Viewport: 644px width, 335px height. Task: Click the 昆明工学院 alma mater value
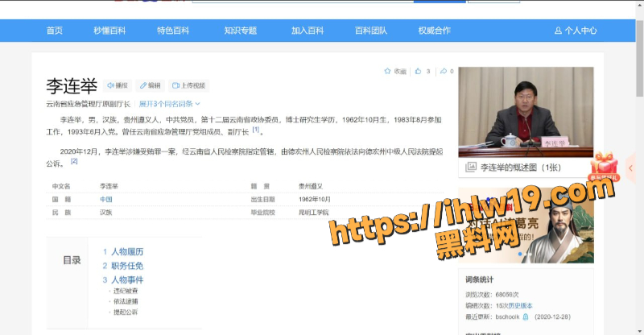(314, 213)
